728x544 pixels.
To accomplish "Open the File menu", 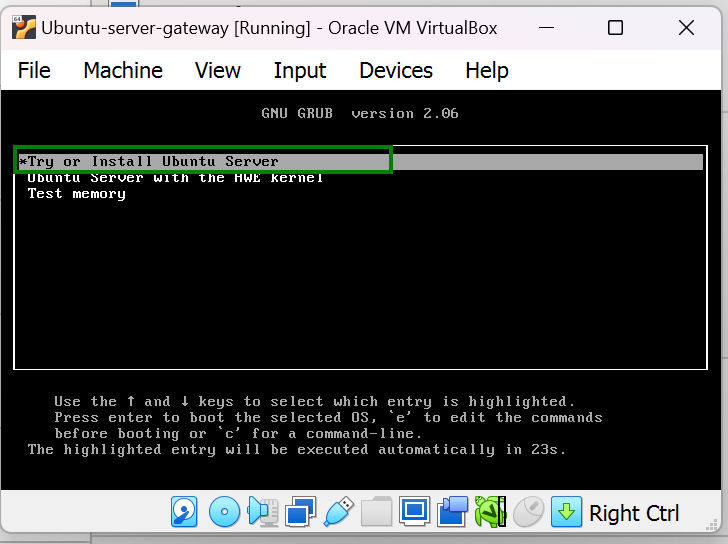I will 34,71.
